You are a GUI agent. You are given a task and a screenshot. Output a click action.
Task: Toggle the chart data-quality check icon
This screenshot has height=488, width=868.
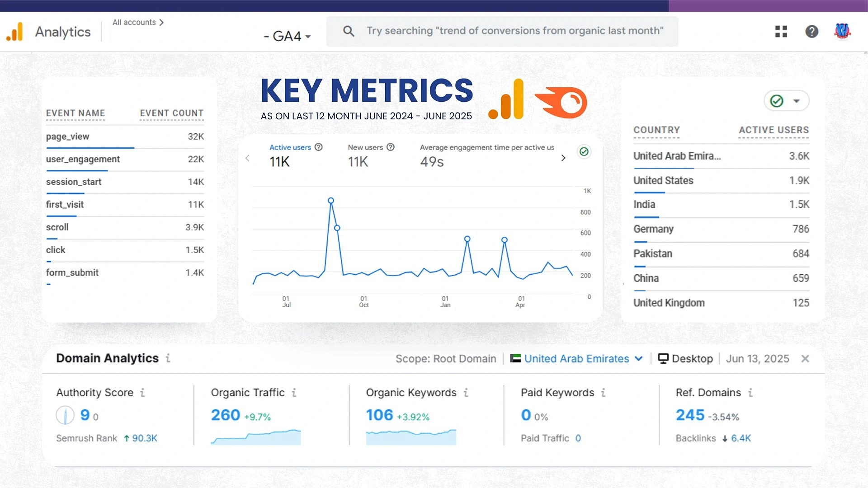[x=584, y=152]
